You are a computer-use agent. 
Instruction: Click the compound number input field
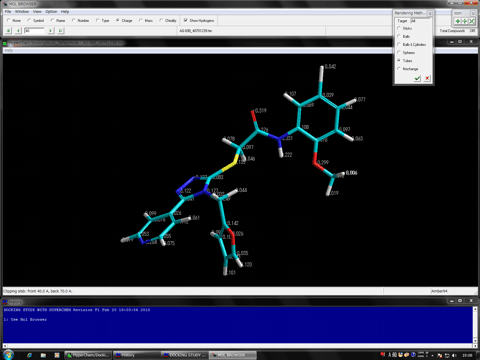pos(34,31)
